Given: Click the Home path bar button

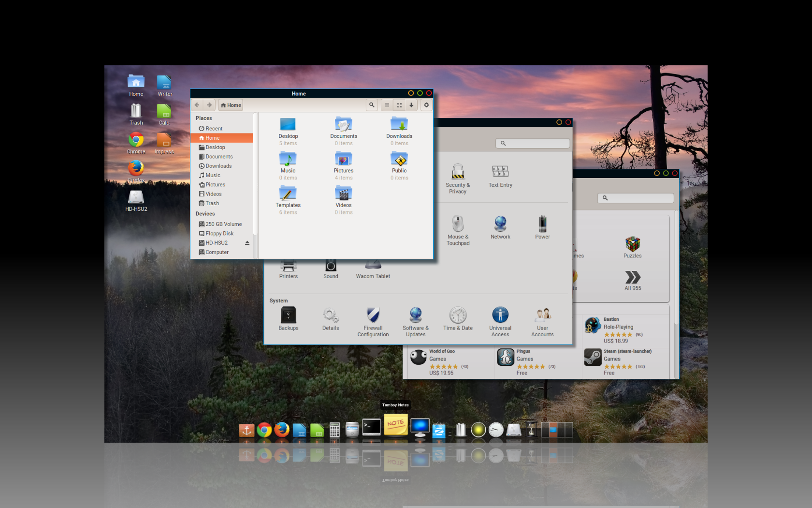Looking at the screenshot, I should (x=231, y=105).
